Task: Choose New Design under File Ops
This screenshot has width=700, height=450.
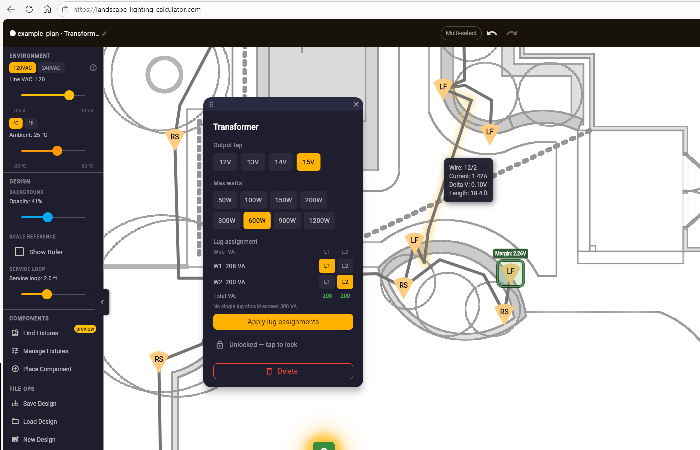Action: click(39, 439)
